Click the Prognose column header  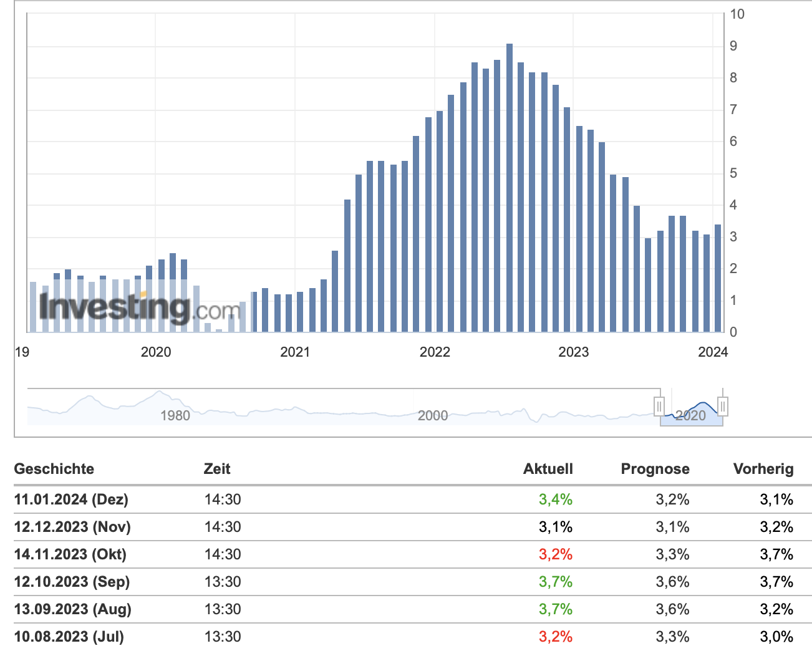655,469
